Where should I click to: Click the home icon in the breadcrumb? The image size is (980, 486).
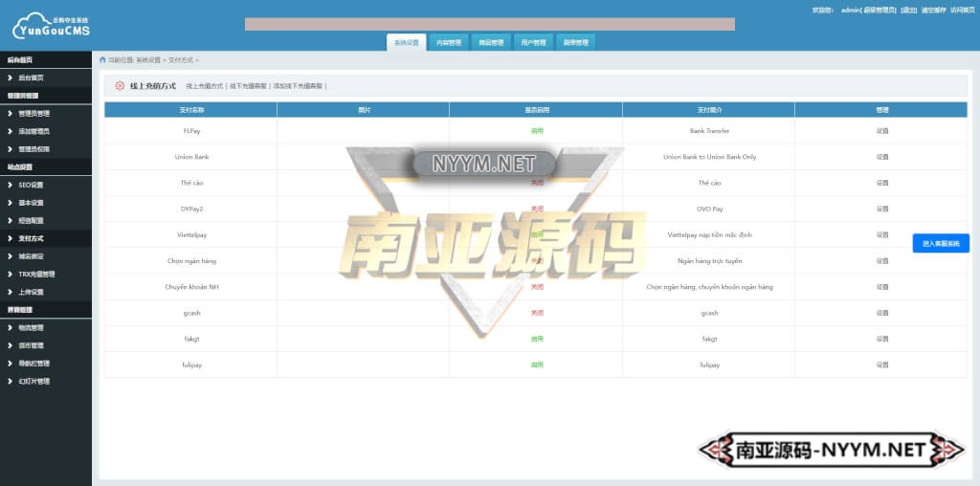pos(102,59)
